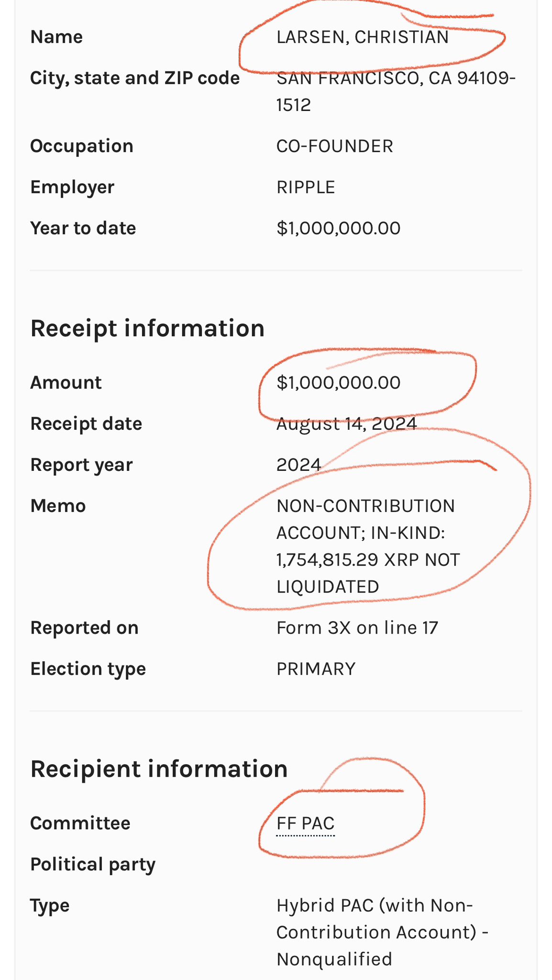Click the Election type label
Screen dimensions: 552x980
tap(88, 668)
